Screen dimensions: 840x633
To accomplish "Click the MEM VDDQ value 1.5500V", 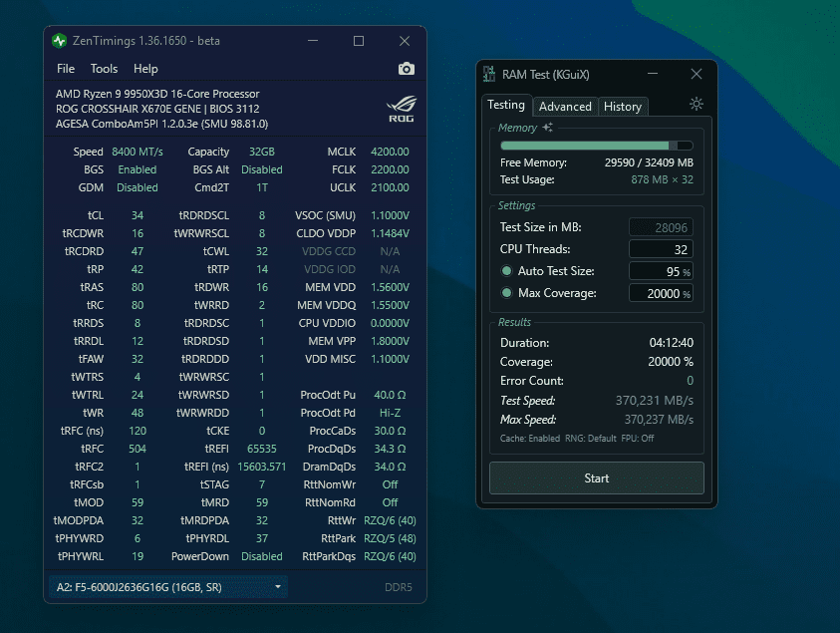I will tap(390, 305).
